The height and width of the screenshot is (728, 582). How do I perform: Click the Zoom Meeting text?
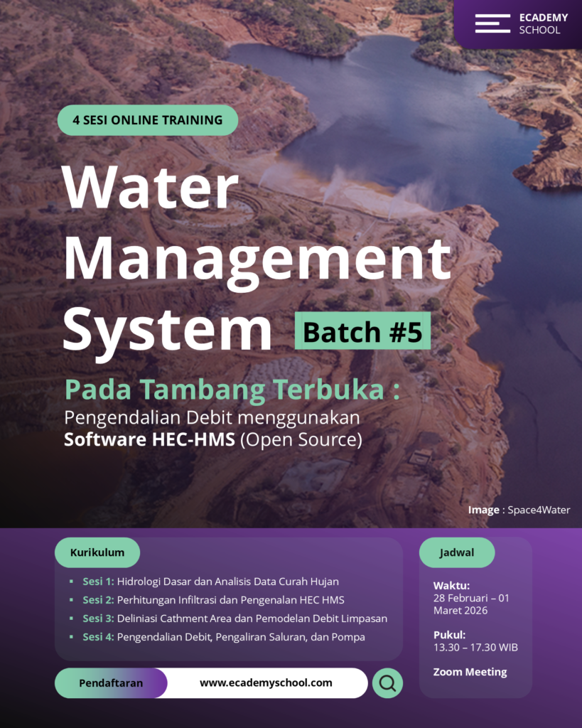470,672
